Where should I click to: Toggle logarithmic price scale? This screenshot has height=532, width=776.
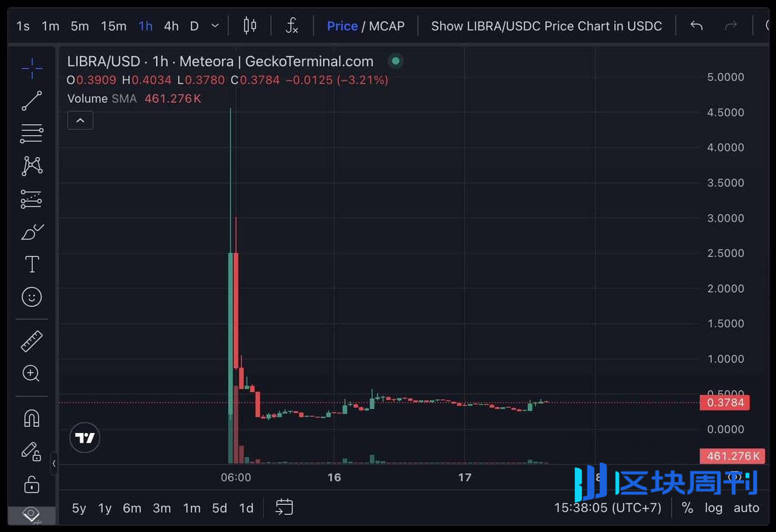[713, 508]
